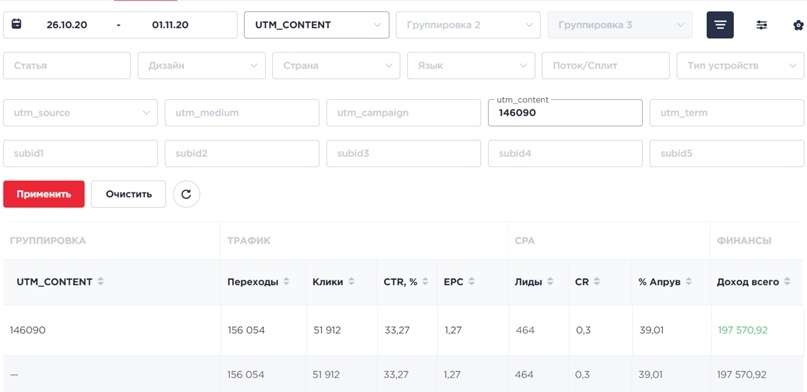Open the utm_source dropdown
The image size is (807, 392).
80,113
